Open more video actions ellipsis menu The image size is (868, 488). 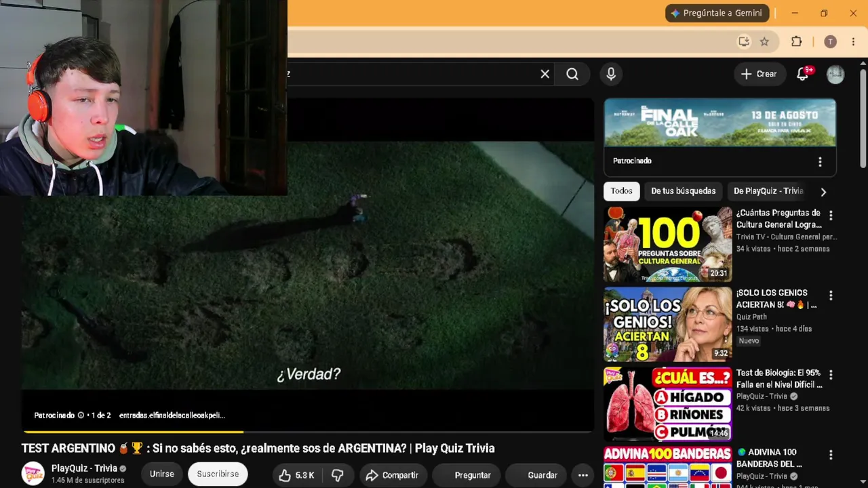(x=583, y=475)
